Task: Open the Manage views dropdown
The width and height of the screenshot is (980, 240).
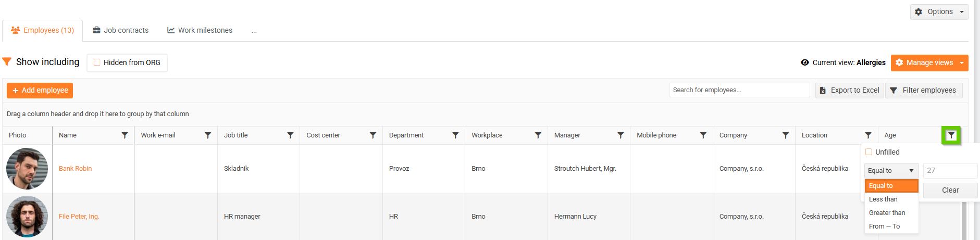Action: (x=929, y=62)
